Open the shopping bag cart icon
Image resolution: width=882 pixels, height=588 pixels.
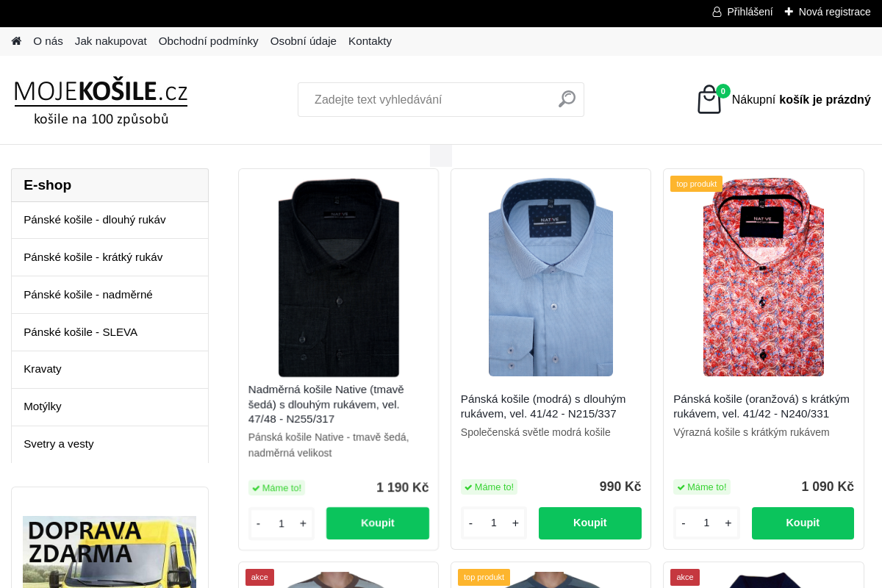(709, 99)
